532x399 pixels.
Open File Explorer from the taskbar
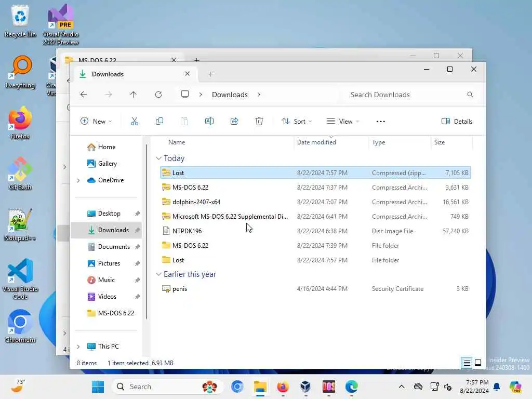pos(260,387)
